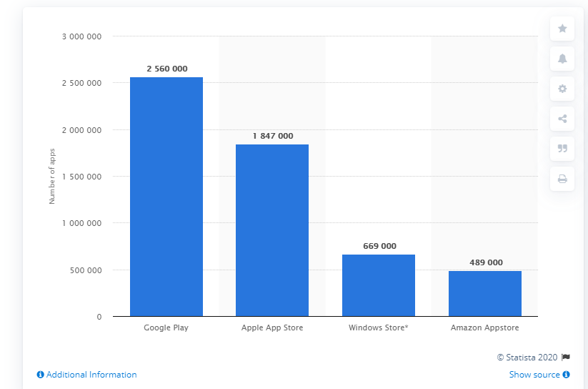Select the Google Play bar

(x=166, y=197)
